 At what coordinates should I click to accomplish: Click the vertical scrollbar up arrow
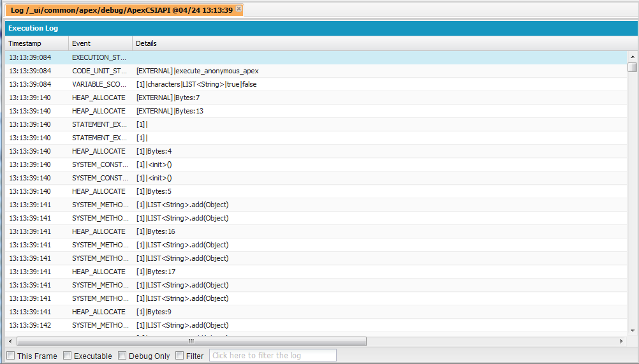633,57
